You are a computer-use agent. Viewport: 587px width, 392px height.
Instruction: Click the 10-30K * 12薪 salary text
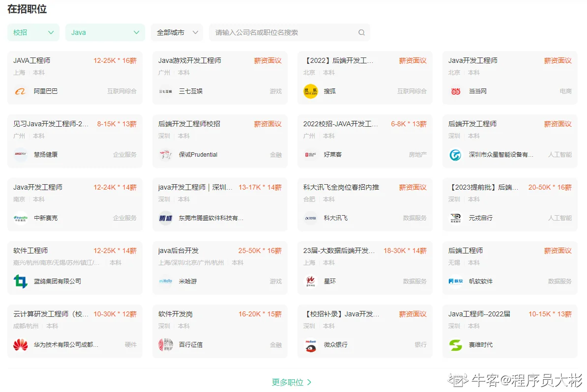(115, 314)
